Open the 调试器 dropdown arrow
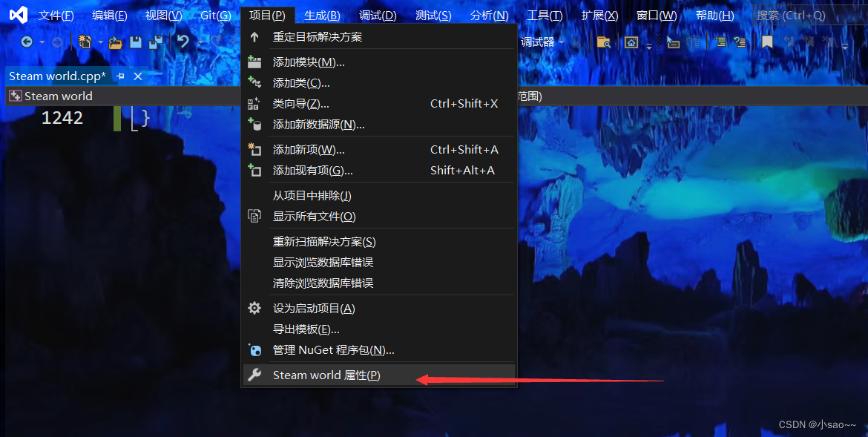Screen dimensions: 868x437 562,42
